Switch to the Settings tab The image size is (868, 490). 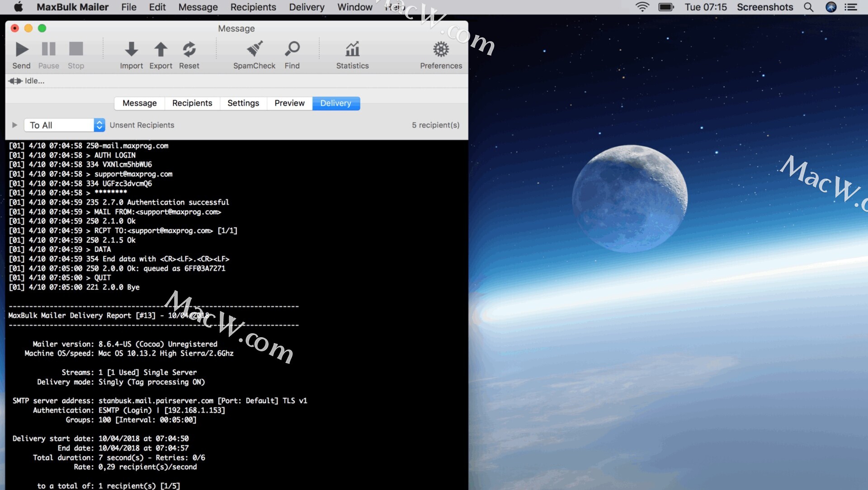[243, 103]
